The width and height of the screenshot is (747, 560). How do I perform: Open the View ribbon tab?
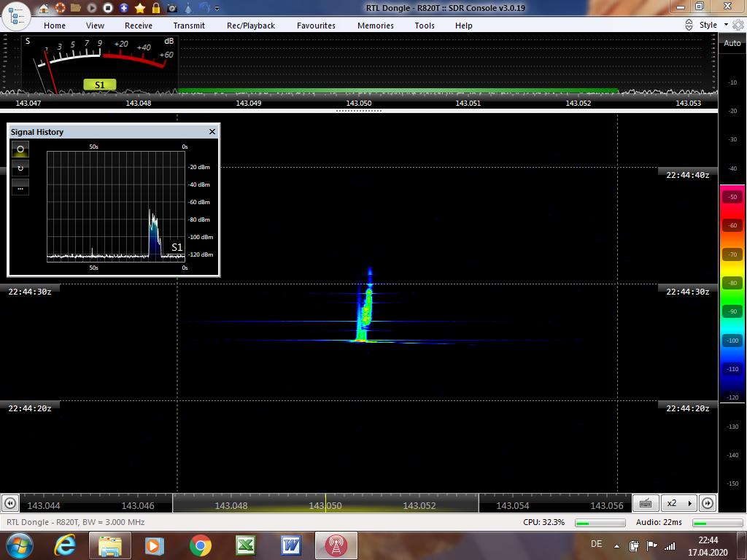95,26
